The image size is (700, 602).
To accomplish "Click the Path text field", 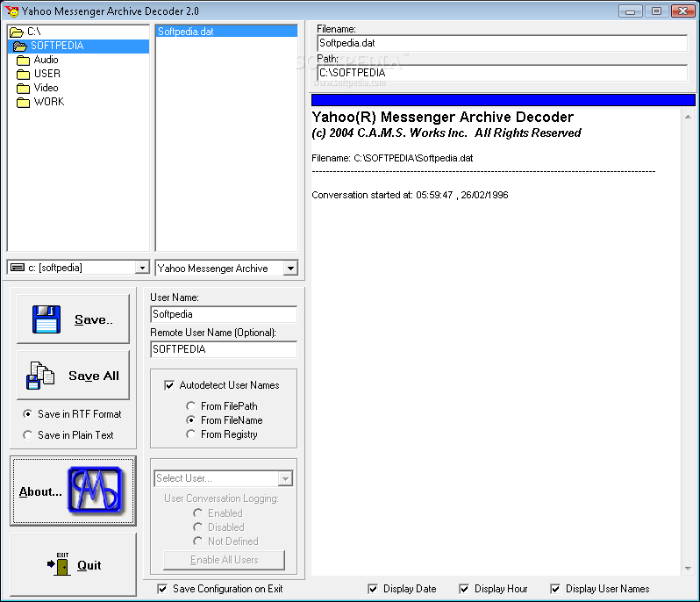I will coord(503,73).
